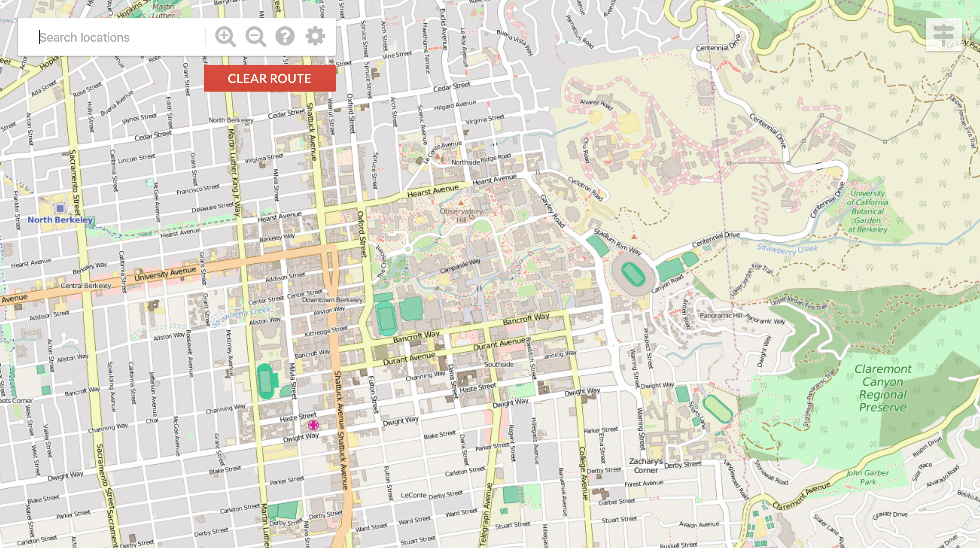The height and width of the screenshot is (548, 980).
Task: Click the Southside neighborhood label
Action: [x=499, y=365]
